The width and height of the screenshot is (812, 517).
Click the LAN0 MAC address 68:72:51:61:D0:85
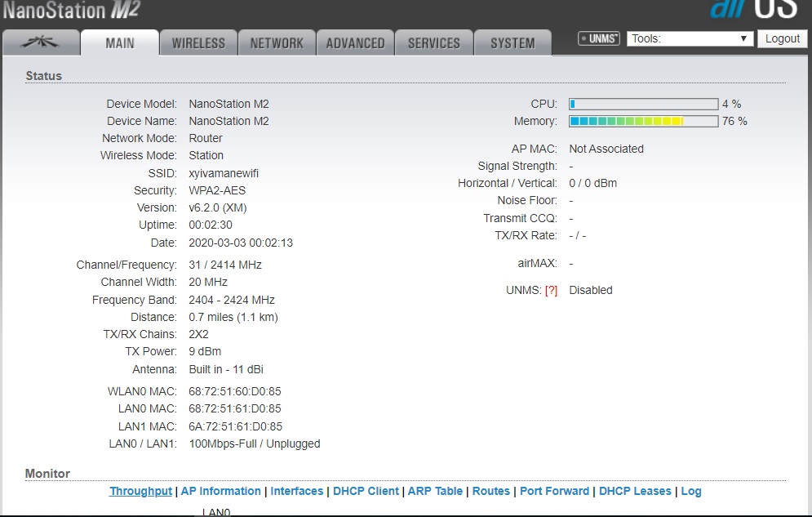point(234,408)
